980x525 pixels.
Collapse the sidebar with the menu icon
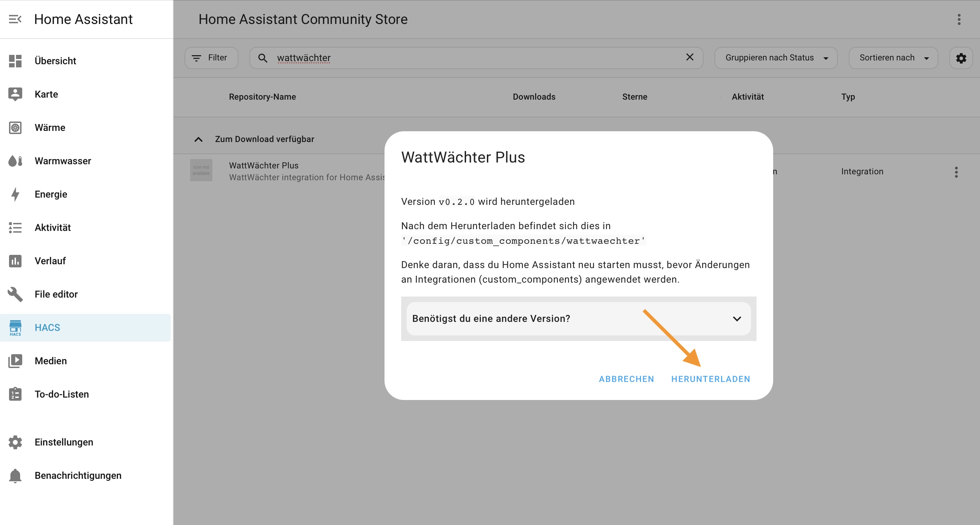coord(15,19)
